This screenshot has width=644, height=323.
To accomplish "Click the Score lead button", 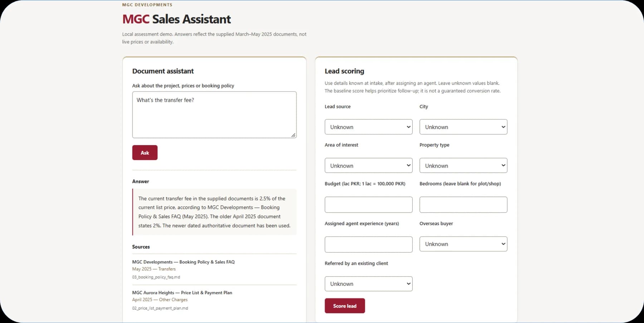I will click(345, 306).
